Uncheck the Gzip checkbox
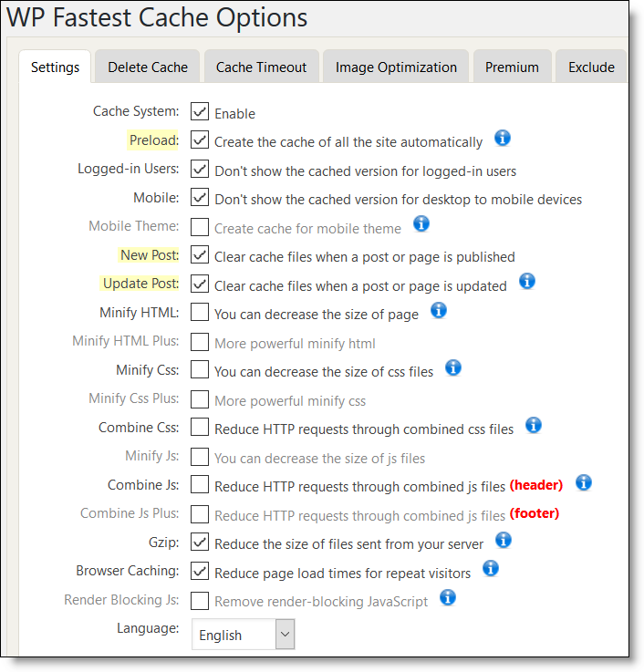This screenshot has width=644, height=672. (x=200, y=543)
